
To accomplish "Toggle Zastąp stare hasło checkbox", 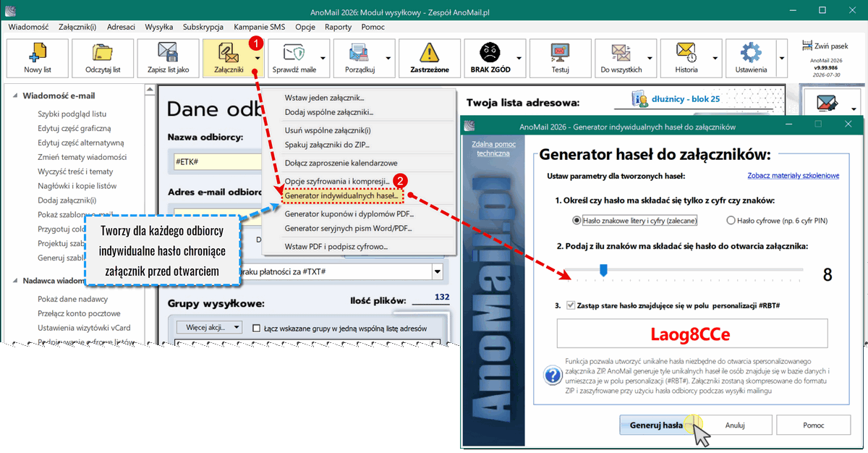I will click(x=571, y=305).
